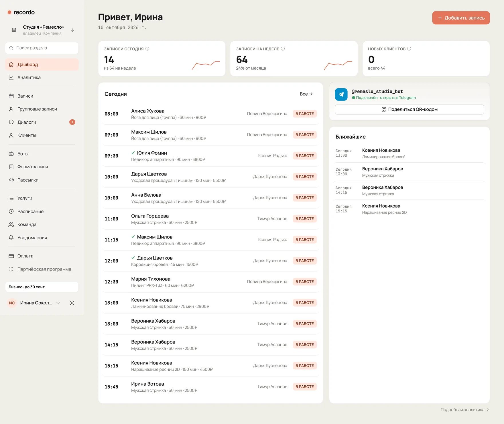Screen dimensions: 504x424
Task: Click the Записей сегодня stats card
Action: coord(162,58)
